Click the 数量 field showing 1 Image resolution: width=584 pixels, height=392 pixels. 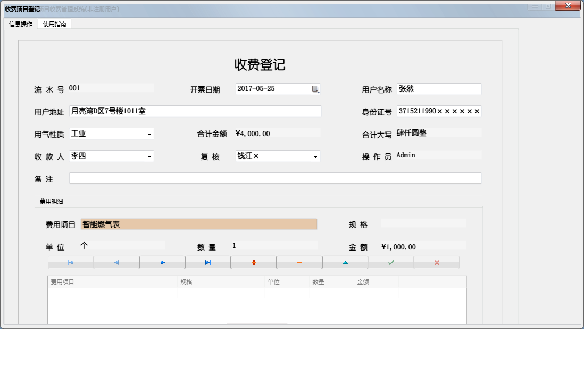click(x=274, y=245)
